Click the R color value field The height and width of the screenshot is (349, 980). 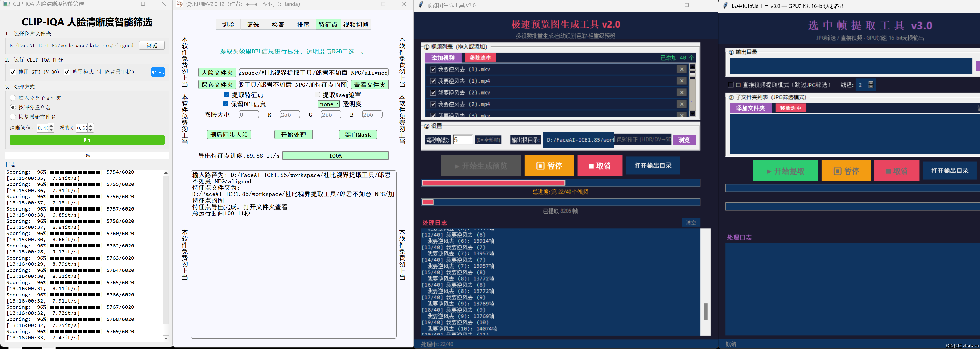[x=290, y=114]
